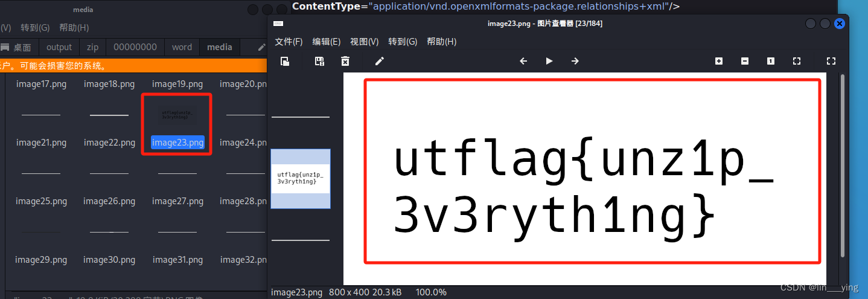Screen dimensions: 868x299
Task: Click the image23.png thumbnail icon in file manager
Action: [177, 115]
